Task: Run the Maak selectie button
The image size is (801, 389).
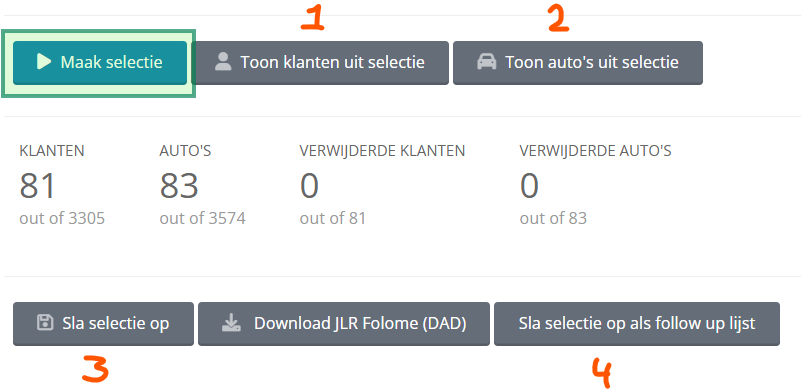Action: [100, 63]
